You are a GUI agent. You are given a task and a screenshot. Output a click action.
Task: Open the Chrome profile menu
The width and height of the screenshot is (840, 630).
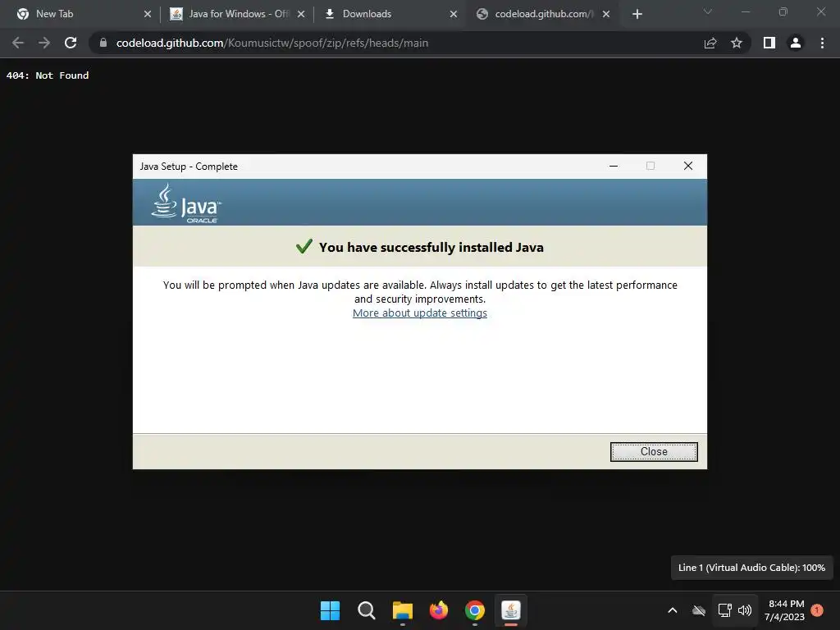[x=796, y=43]
